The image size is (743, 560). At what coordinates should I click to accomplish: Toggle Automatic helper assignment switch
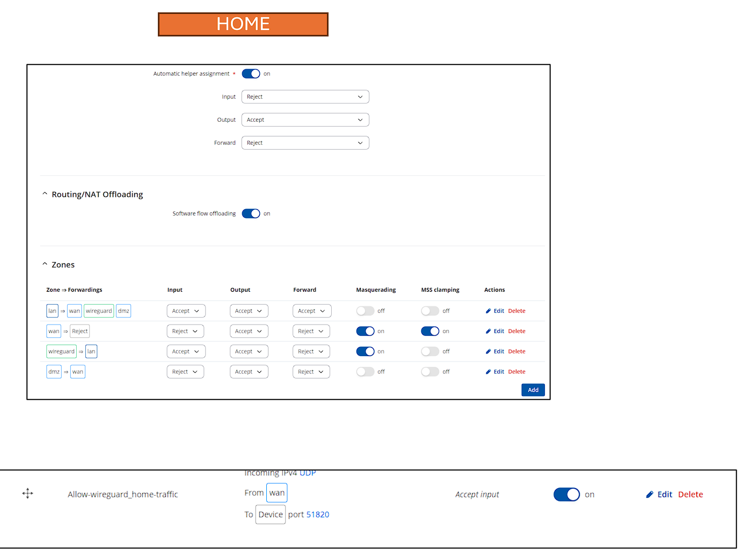coord(251,73)
